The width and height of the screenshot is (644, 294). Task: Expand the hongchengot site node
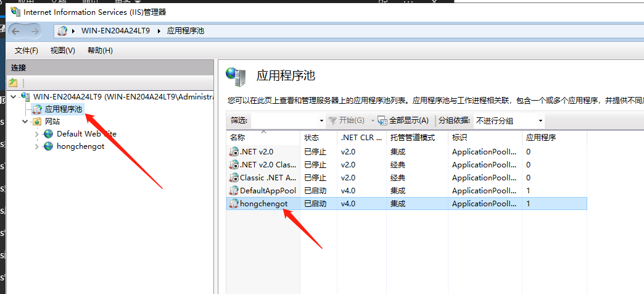37,146
